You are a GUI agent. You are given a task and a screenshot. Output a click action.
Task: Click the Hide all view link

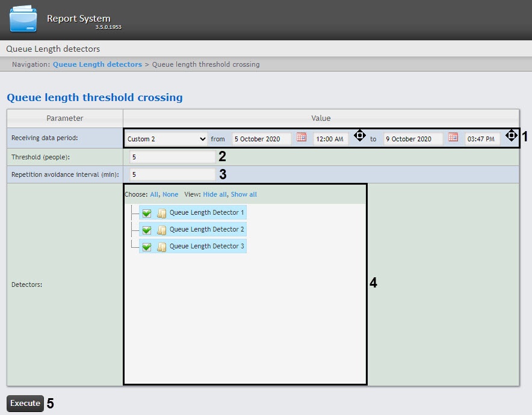tap(215, 194)
